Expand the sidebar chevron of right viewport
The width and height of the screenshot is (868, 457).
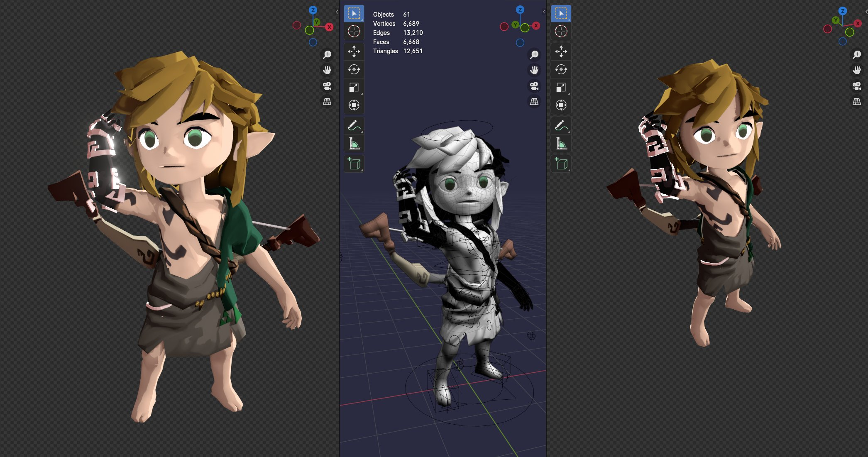click(x=866, y=12)
